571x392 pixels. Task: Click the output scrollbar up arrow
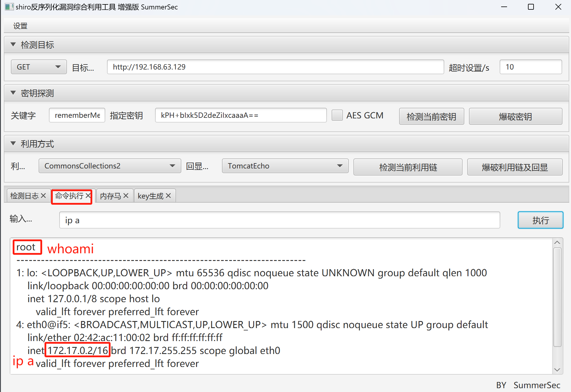(x=557, y=242)
